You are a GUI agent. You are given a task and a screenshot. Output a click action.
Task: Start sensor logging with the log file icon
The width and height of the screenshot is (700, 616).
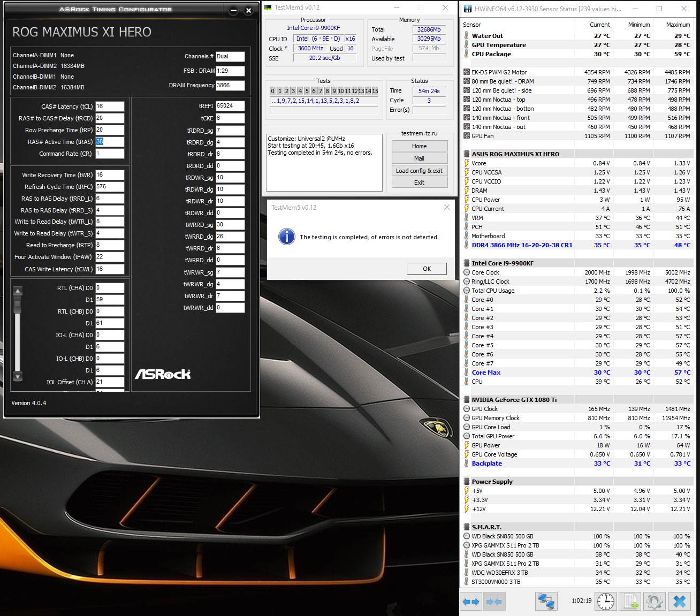click(x=630, y=602)
